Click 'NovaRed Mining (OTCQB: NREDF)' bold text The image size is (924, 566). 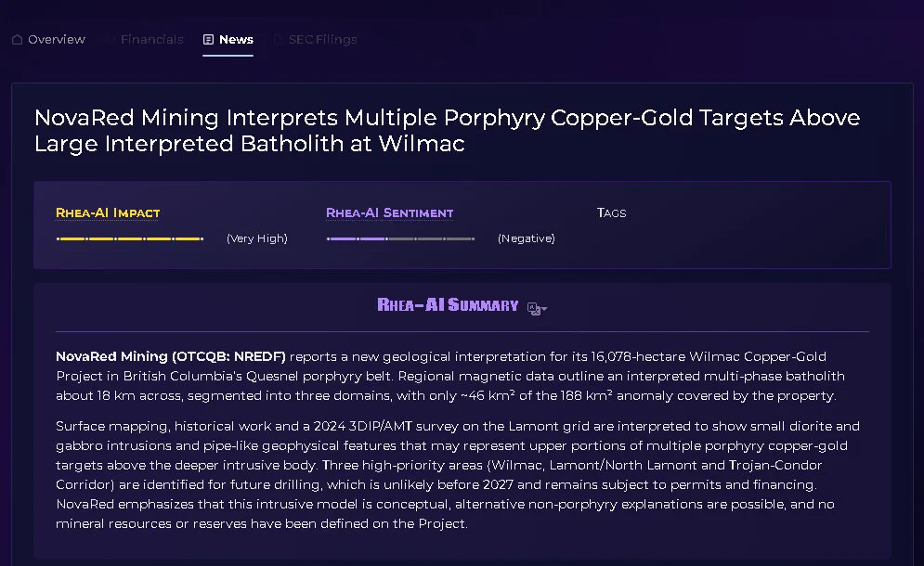(x=171, y=356)
